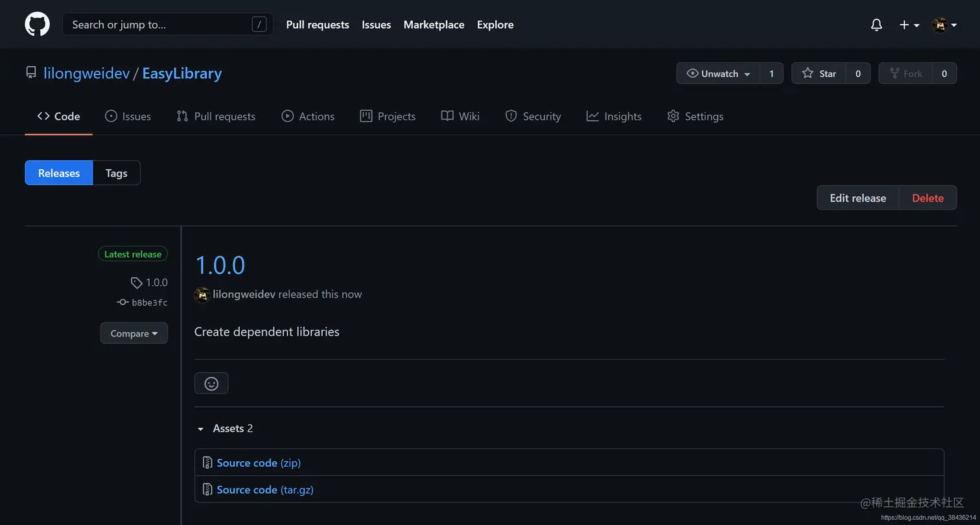Go to Pull requests in top navigation
980x525 pixels.
[x=318, y=25]
